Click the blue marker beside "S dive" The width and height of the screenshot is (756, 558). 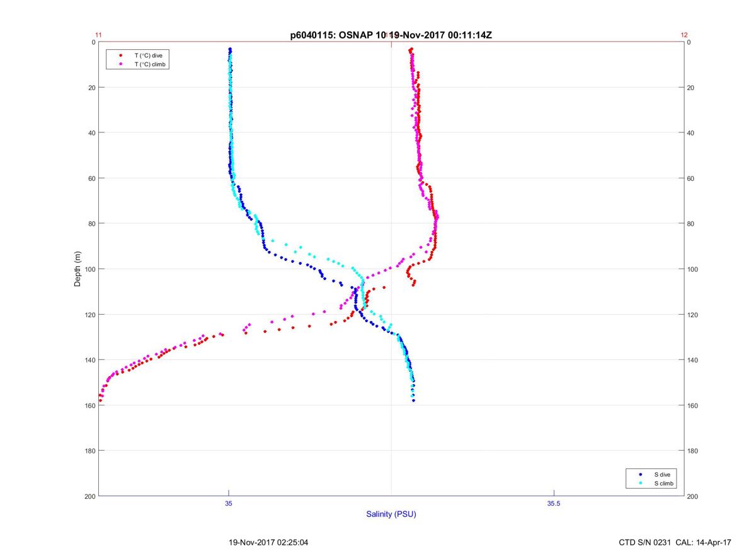tap(640, 474)
